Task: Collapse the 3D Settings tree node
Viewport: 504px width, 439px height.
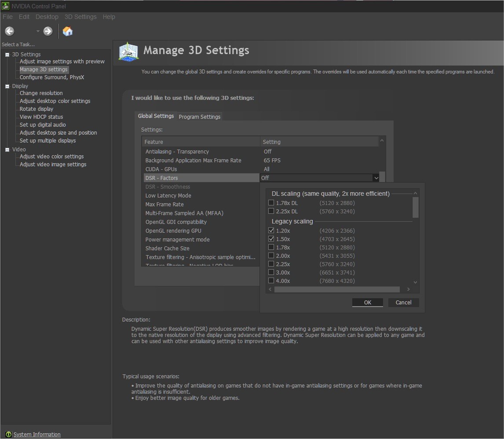Action: [x=7, y=55]
